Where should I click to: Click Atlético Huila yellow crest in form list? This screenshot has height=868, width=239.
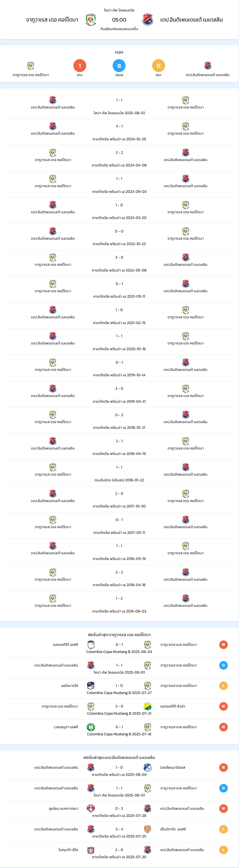(147, 706)
